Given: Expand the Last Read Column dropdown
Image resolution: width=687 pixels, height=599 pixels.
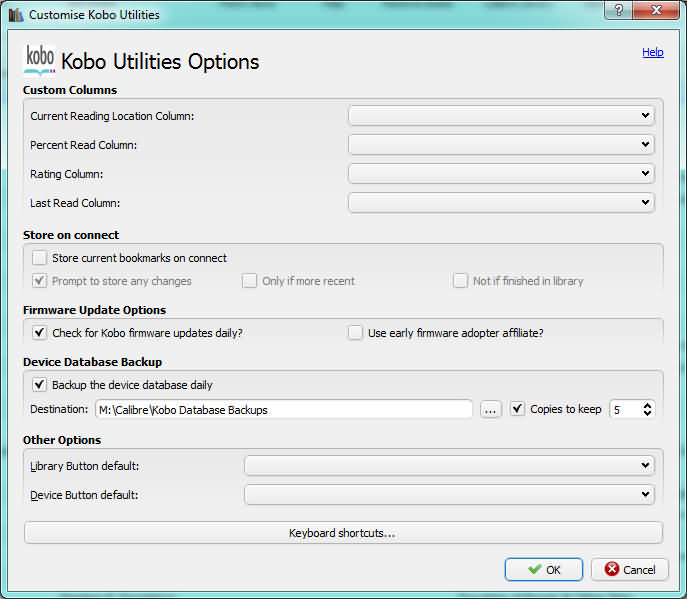Looking at the screenshot, I should point(501,203).
